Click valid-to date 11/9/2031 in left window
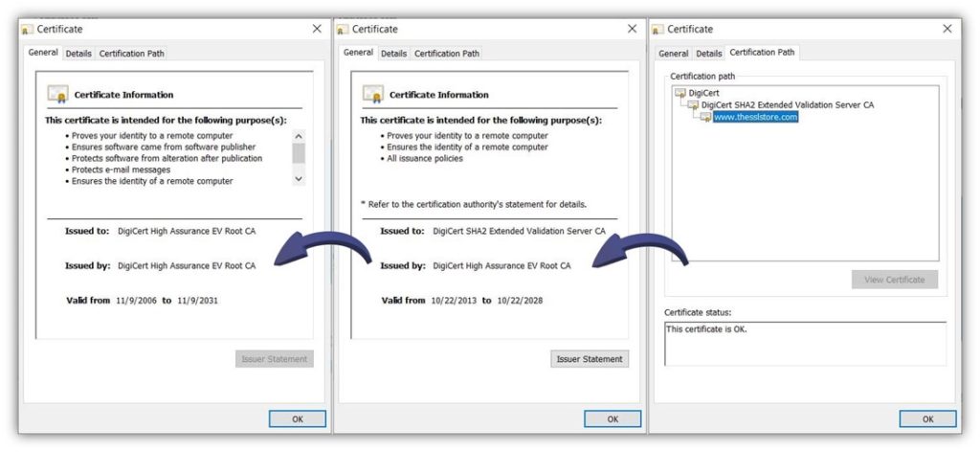Image resolution: width=980 pixels, height=452 pixels. coord(197,300)
